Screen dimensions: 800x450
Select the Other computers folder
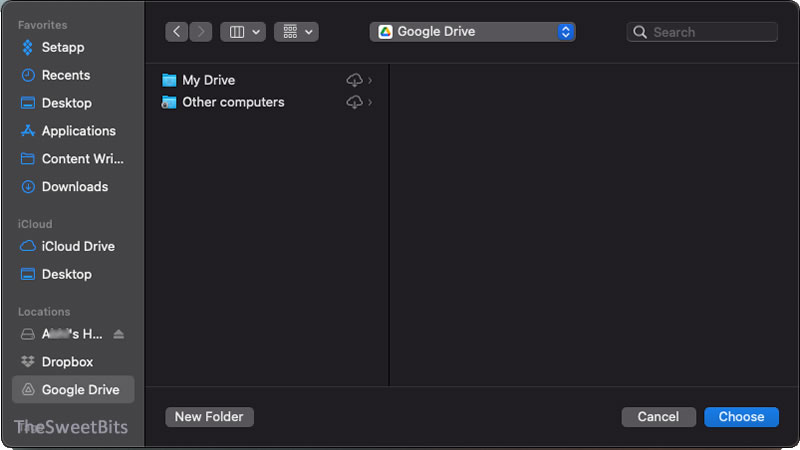click(223, 102)
